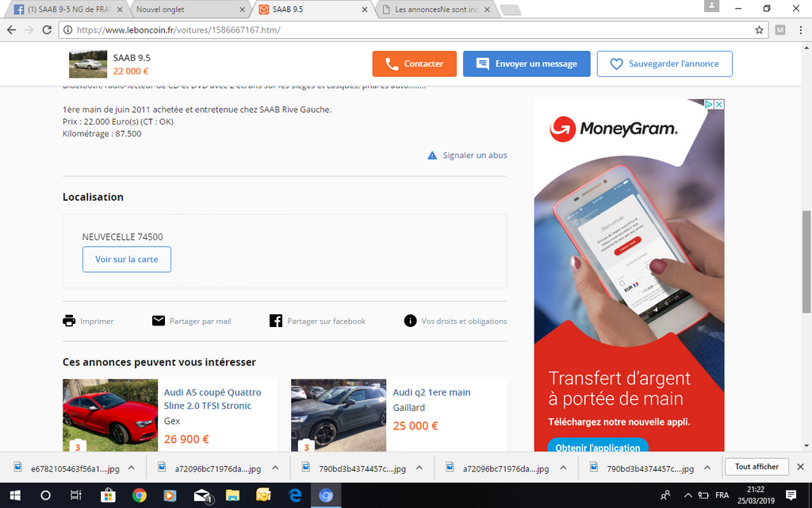Click the grey Audi q2 photo
The height and width of the screenshot is (508, 812).
(x=339, y=415)
